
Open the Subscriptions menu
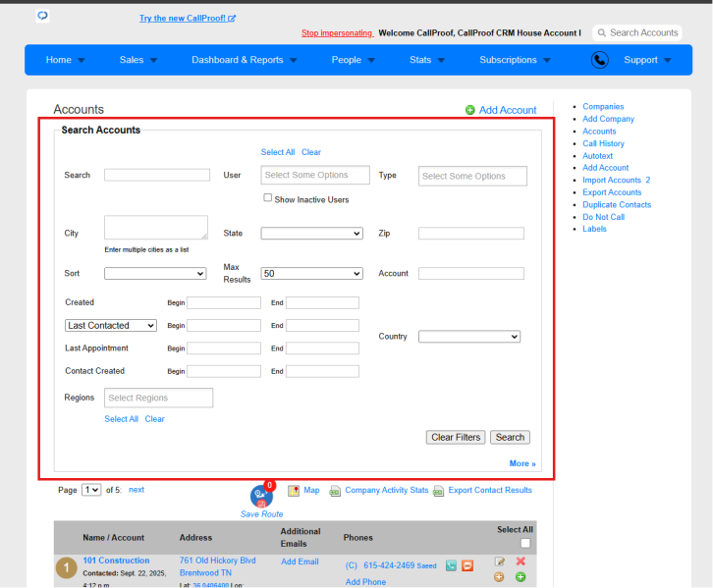pyautogui.click(x=515, y=60)
